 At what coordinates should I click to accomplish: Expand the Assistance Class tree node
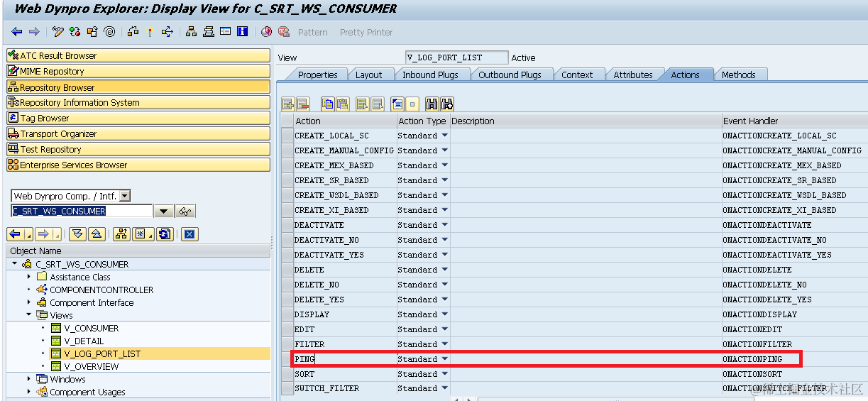29,277
